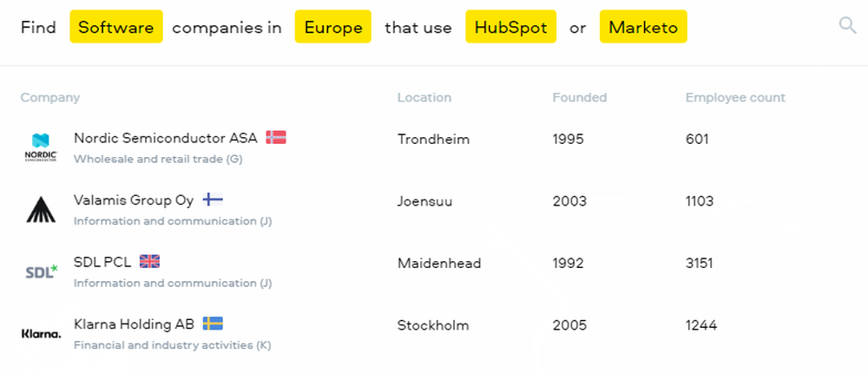Screen dimensions: 868x373
Task: Open the Nordic Semiconductor ASA company link
Action: coord(165,138)
